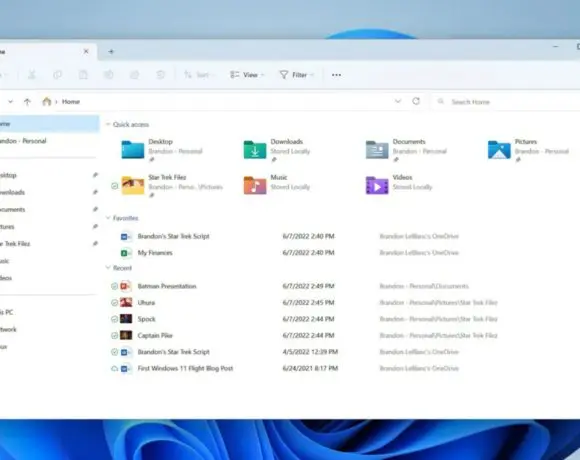
Task: Open the Videos folder in Quick access
Action: pyautogui.click(x=399, y=185)
